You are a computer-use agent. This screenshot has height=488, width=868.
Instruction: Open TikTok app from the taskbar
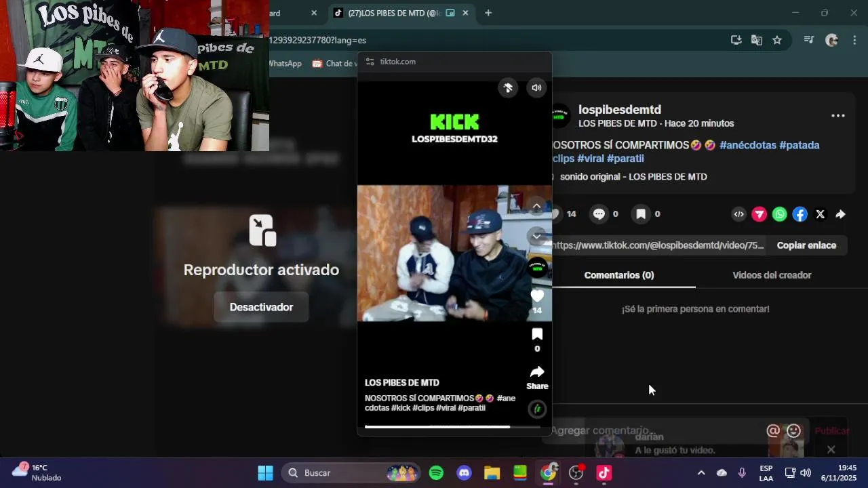pos(604,473)
